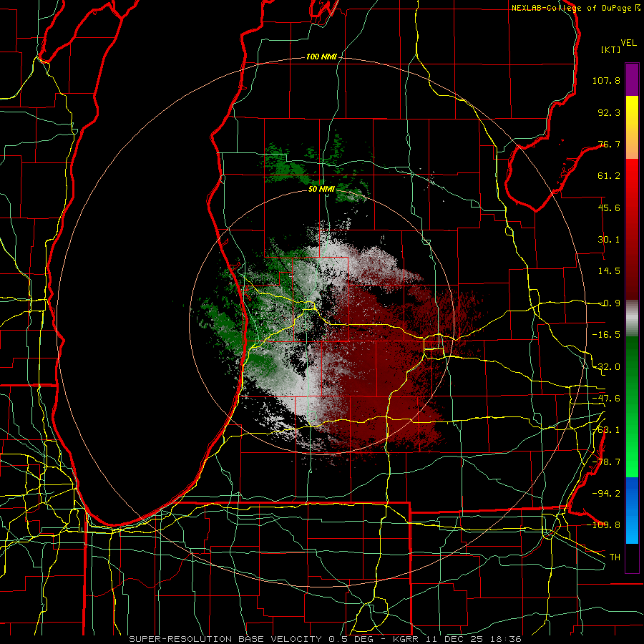Viewport: 644px width, 644px height.
Task: Click the 76.7 velocity scale value
Action: (609, 144)
